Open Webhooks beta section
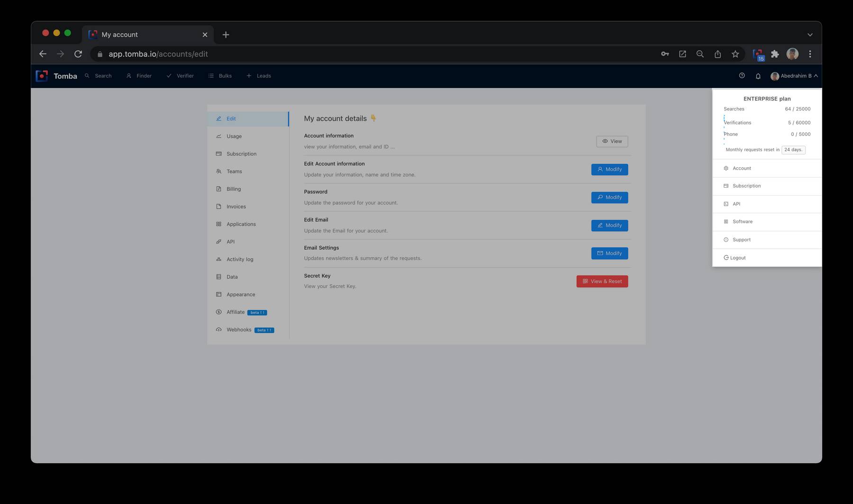 [248, 330]
